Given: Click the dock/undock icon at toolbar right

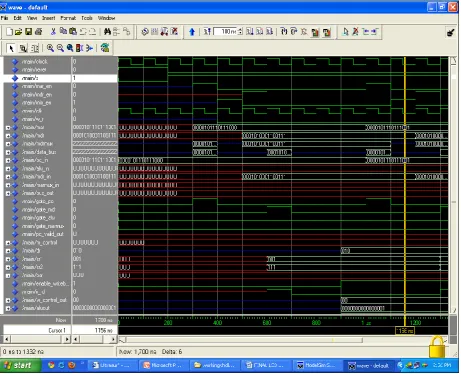Looking at the screenshot, I should click(451, 32).
